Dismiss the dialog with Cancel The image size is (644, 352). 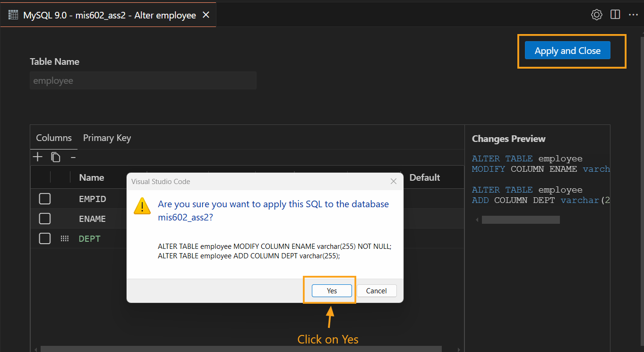(377, 290)
